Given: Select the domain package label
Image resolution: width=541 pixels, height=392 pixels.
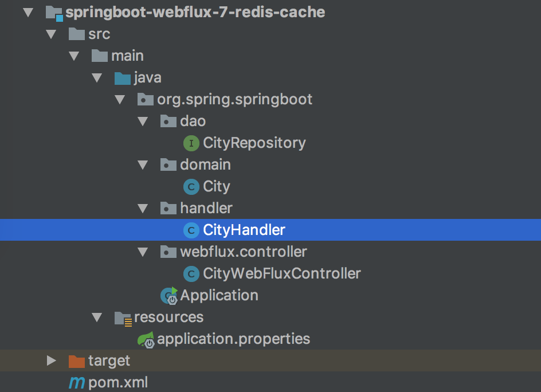Looking at the screenshot, I should click(205, 164).
